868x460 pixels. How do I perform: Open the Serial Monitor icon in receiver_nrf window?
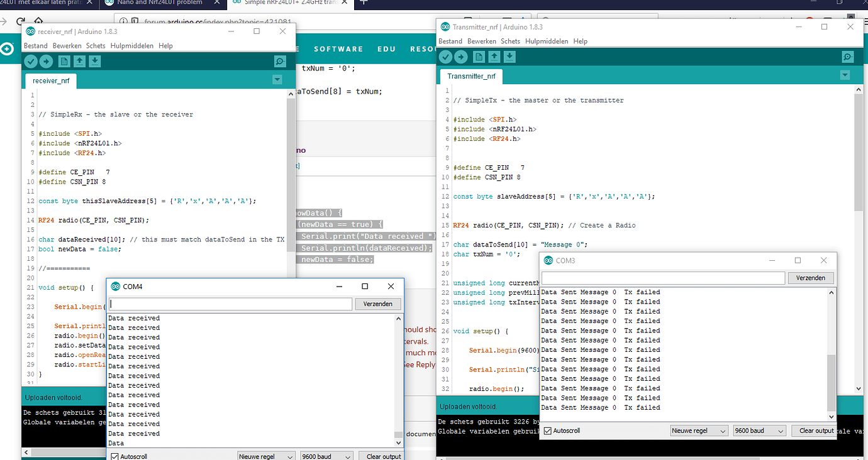280,61
